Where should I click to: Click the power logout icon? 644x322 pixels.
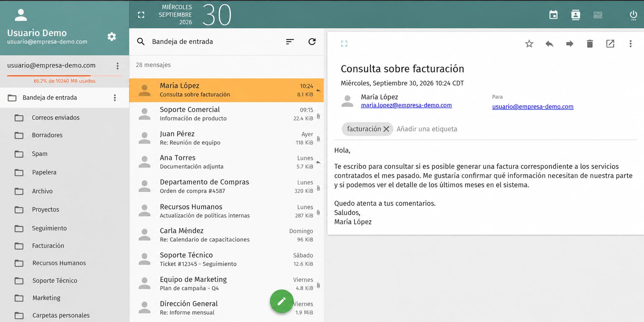pos(633,15)
